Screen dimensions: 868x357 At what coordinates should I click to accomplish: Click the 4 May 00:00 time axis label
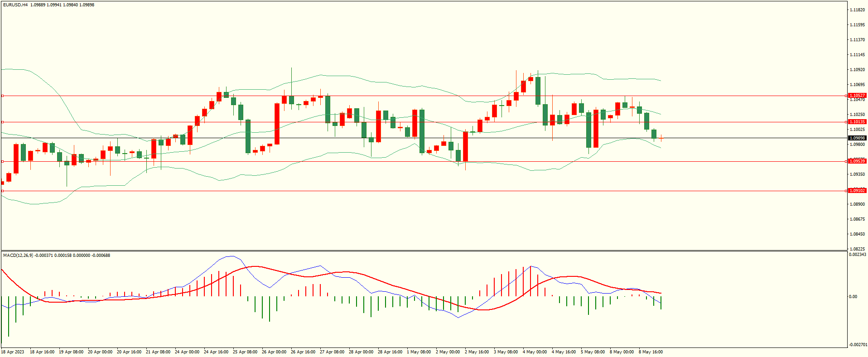point(535,352)
